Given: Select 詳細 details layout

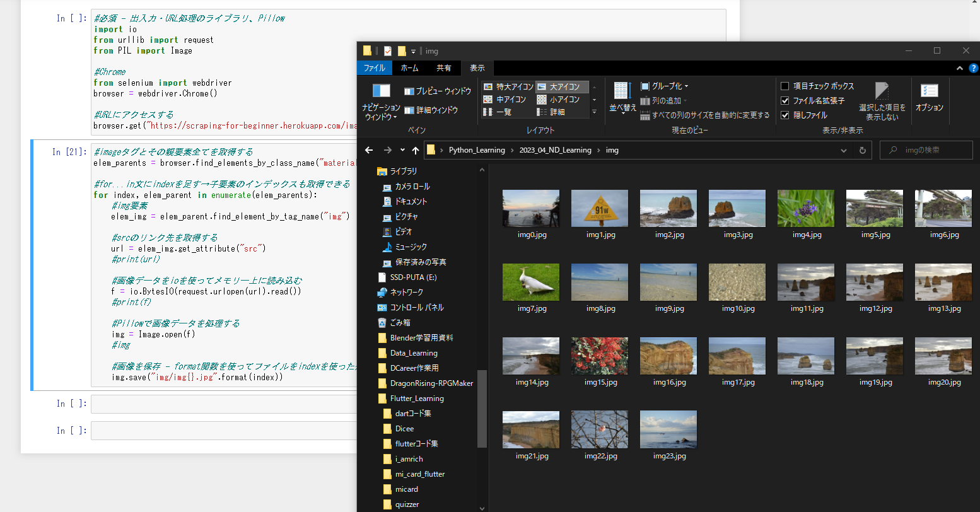Looking at the screenshot, I should (551, 112).
